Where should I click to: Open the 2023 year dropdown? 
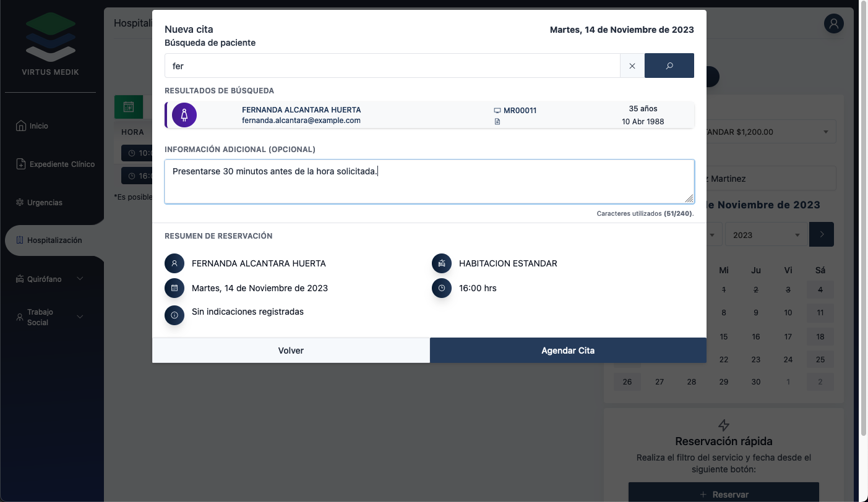click(766, 235)
